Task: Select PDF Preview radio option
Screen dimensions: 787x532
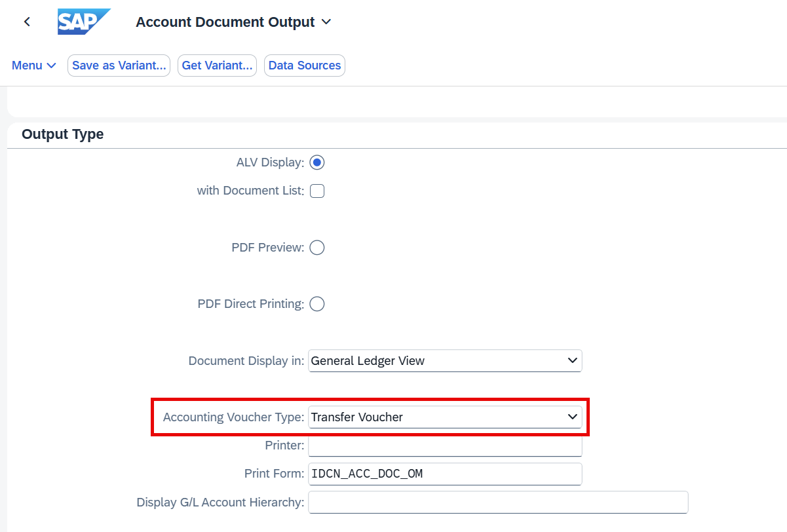Action: coord(317,248)
